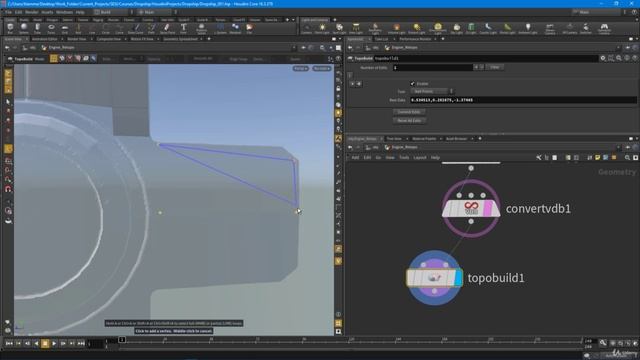Add a Distant Light from shelf
Viewport: 640px width, 360px height.
416,29
